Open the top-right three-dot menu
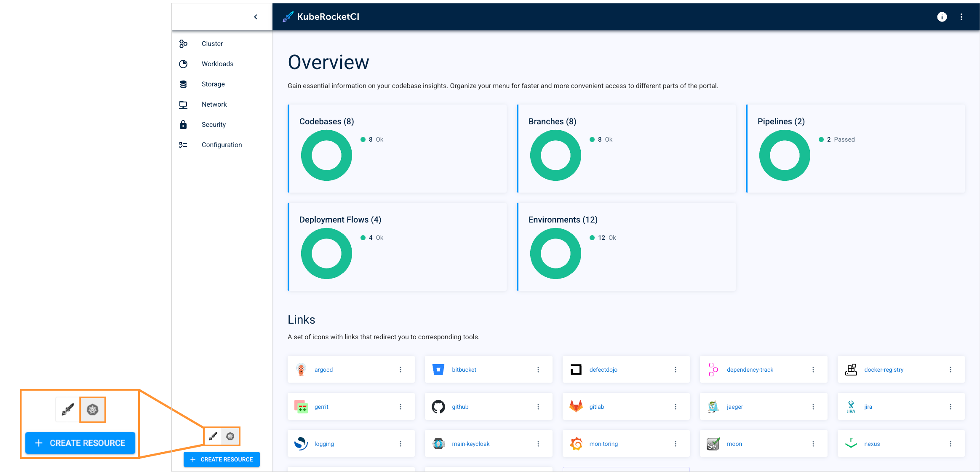The image size is (980, 472). pos(961,17)
